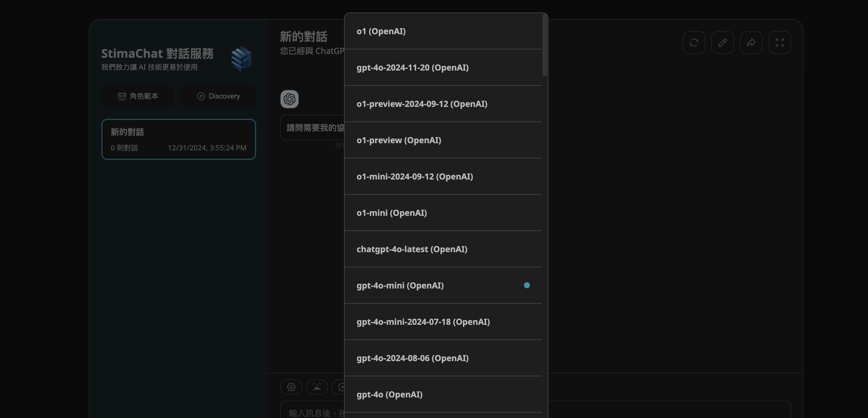The image size is (868, 418).
Task: Pick o1-preview-2024-09-12 (OpenAI) model
Action: coord(443,104)
